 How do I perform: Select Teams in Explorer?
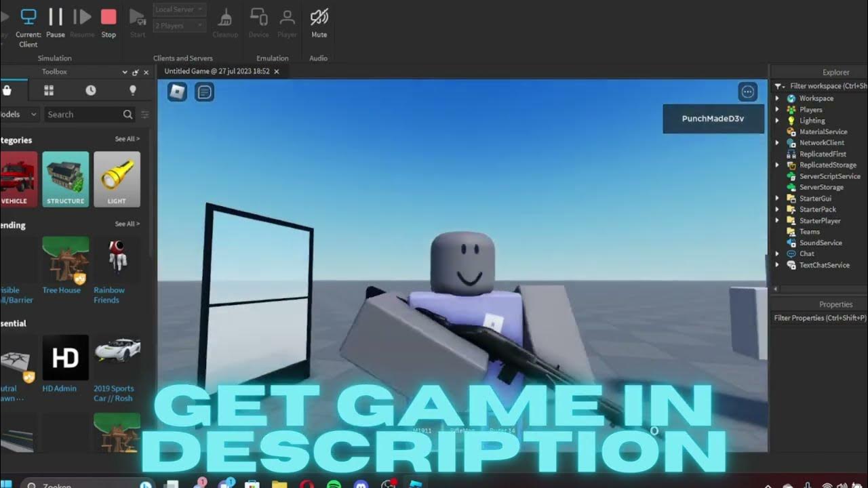[x=809, y=232]
